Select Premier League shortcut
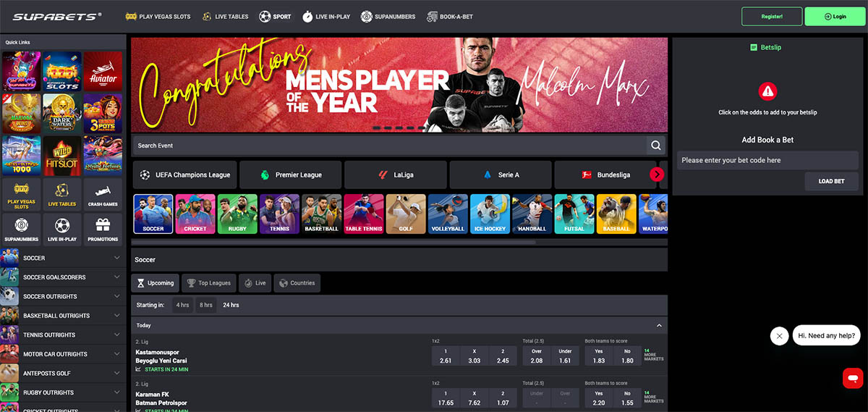 point(290,175)
